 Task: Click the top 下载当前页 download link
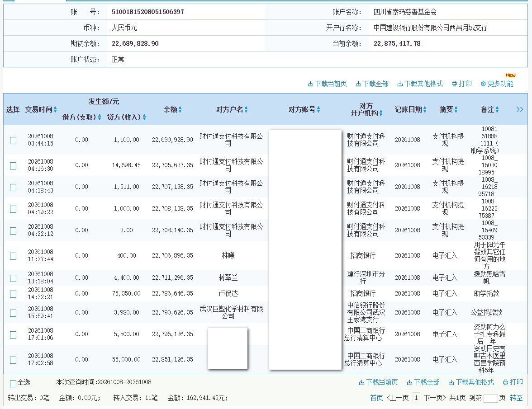(x=327, y=84)
